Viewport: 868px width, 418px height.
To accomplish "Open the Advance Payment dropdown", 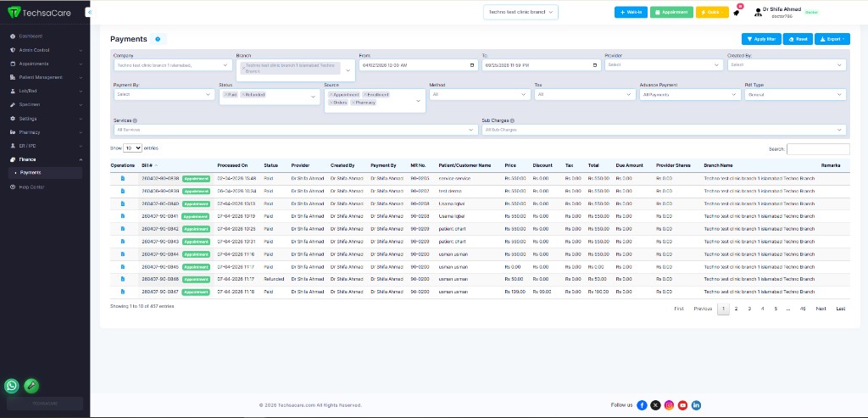I will tap(690, 95).
